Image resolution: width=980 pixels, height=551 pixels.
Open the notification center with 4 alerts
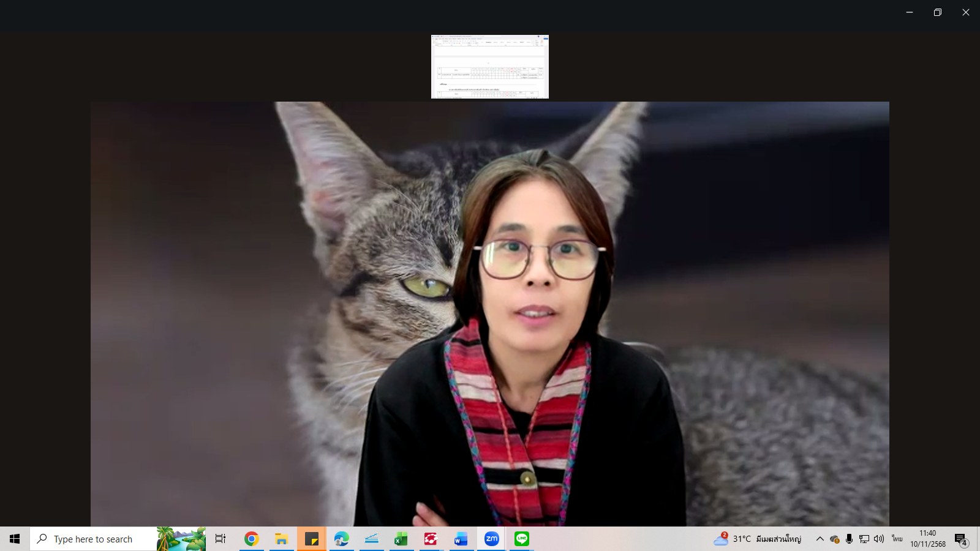[x=960, y=539]
